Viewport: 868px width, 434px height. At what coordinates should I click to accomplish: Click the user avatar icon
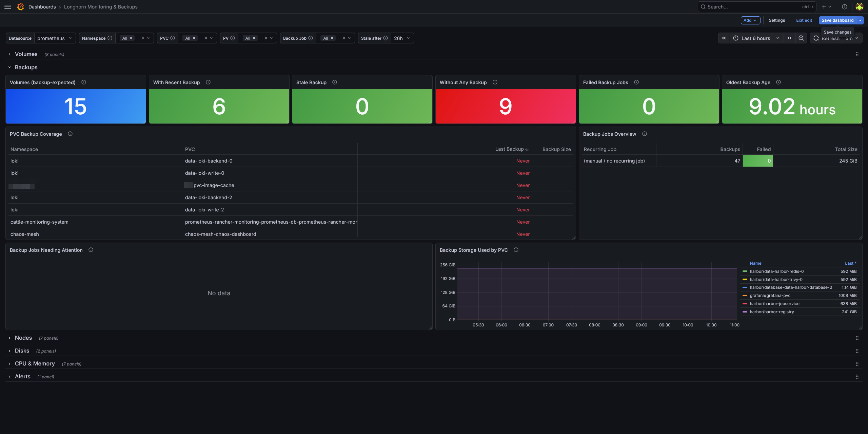859,7
